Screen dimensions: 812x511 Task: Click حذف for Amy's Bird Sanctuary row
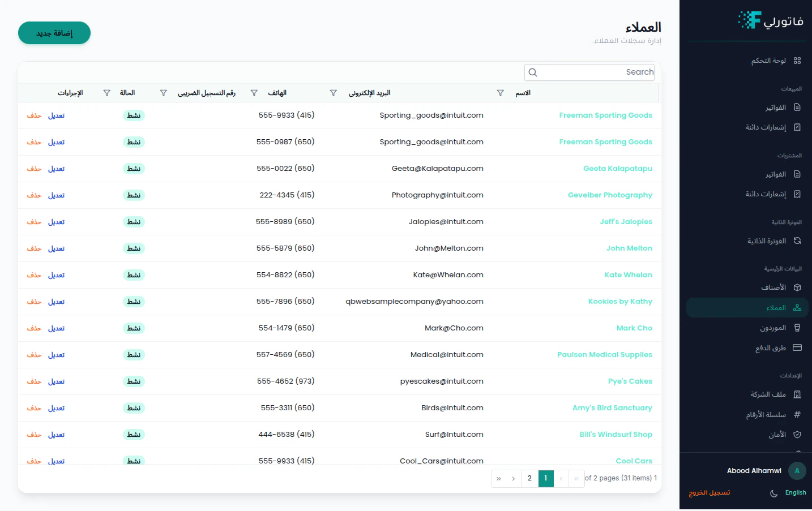pyautogui.click(x=34, y=408)
